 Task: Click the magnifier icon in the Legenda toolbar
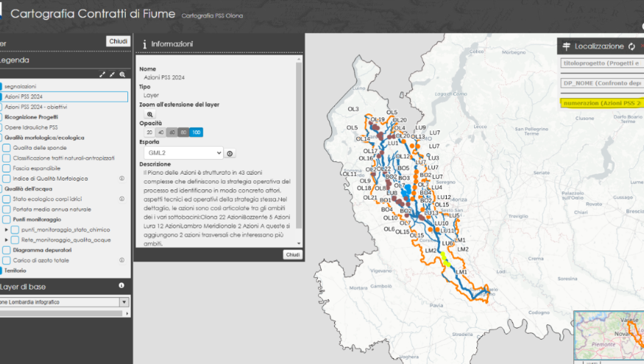pos(122,74)
